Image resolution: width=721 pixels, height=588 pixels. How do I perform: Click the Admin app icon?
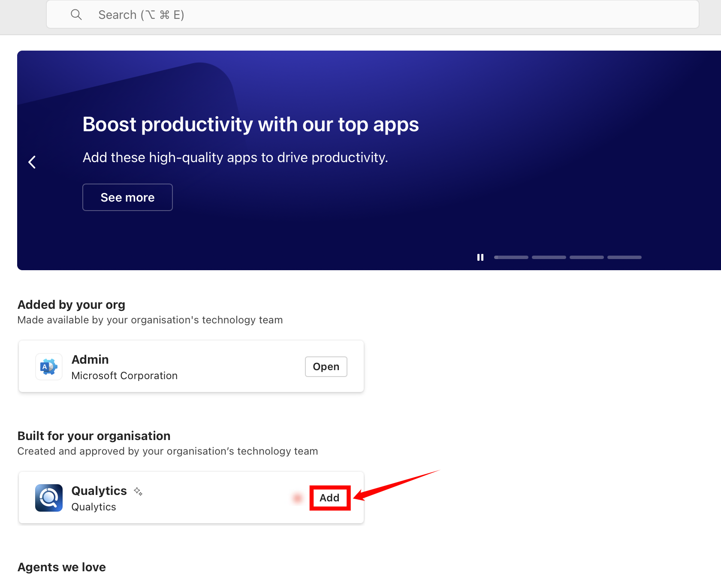tap(49, 367)
